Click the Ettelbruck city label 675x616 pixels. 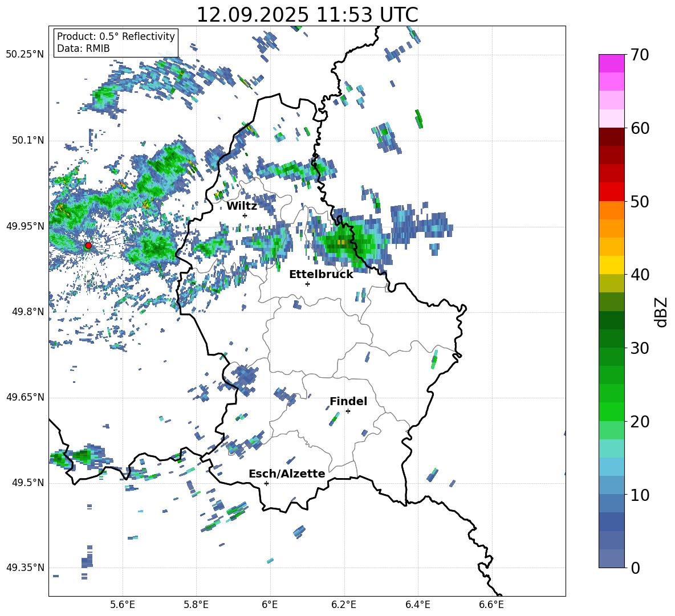point(321,275)
